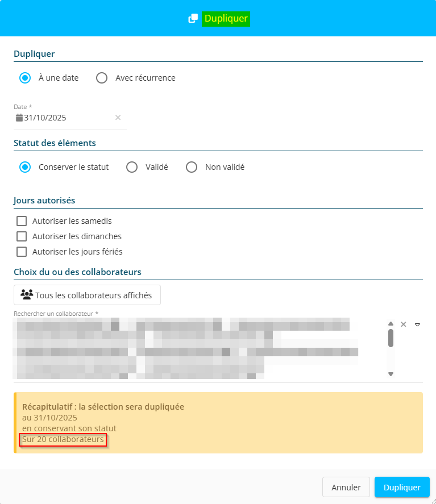Click the duplicate icon in the header
The width and height of the screenshot is (436, 504).
tap(193, 19)
